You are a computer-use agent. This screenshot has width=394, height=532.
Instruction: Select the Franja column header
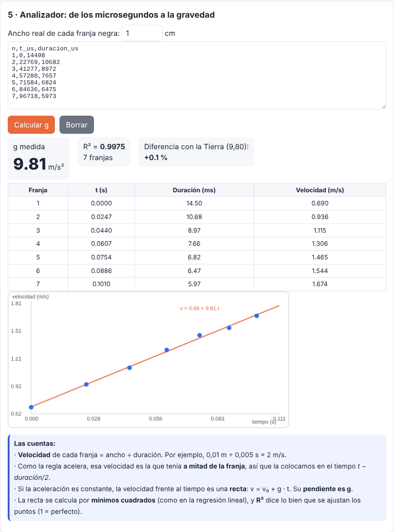click(x=38, y=190)
